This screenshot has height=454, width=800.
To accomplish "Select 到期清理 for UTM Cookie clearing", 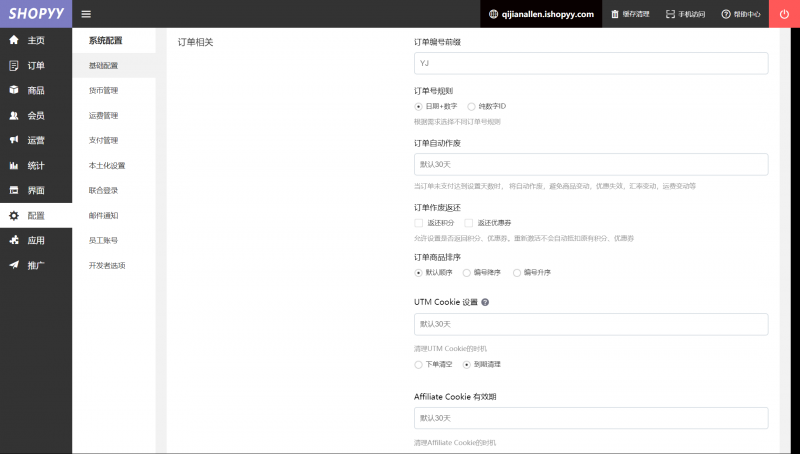I will click(466, 365).
